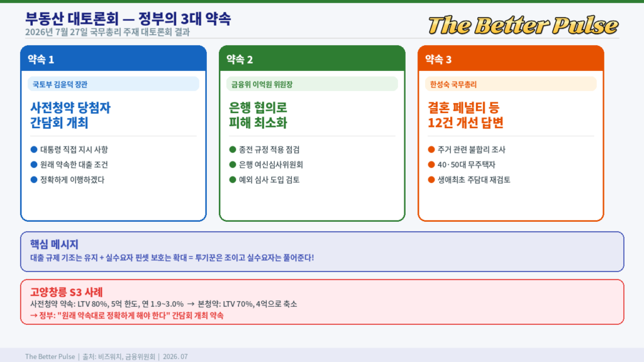
Task: Click the 고양창릉 S3 사례 heading
Action: pos(66,292)
